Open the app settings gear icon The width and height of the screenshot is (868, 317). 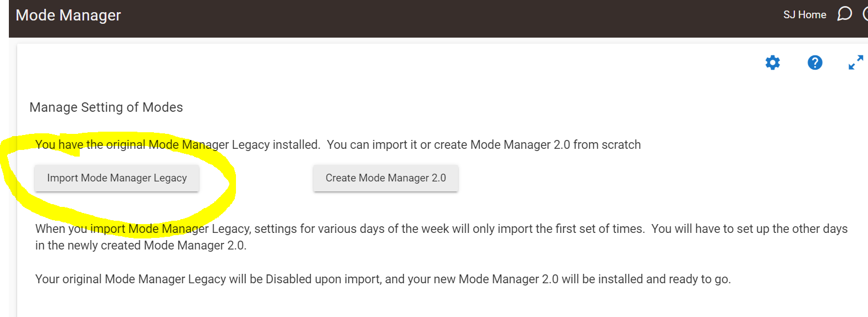tap(772, 63)
